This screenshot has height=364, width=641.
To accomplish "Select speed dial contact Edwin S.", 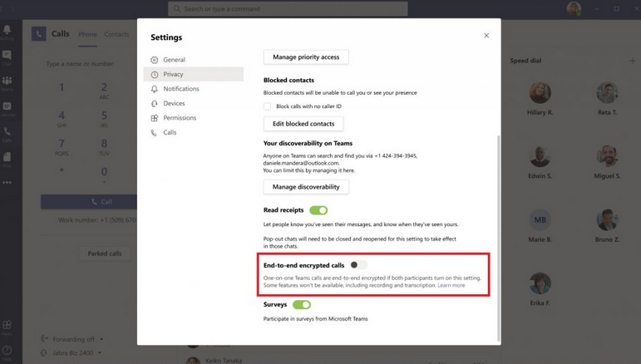I will coord(540,162).
